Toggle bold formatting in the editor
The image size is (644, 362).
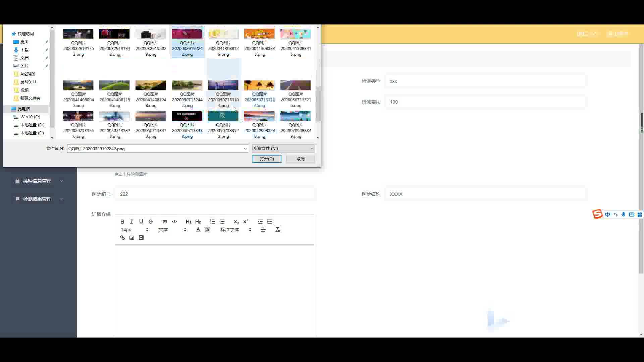click(x=122, y=222)
